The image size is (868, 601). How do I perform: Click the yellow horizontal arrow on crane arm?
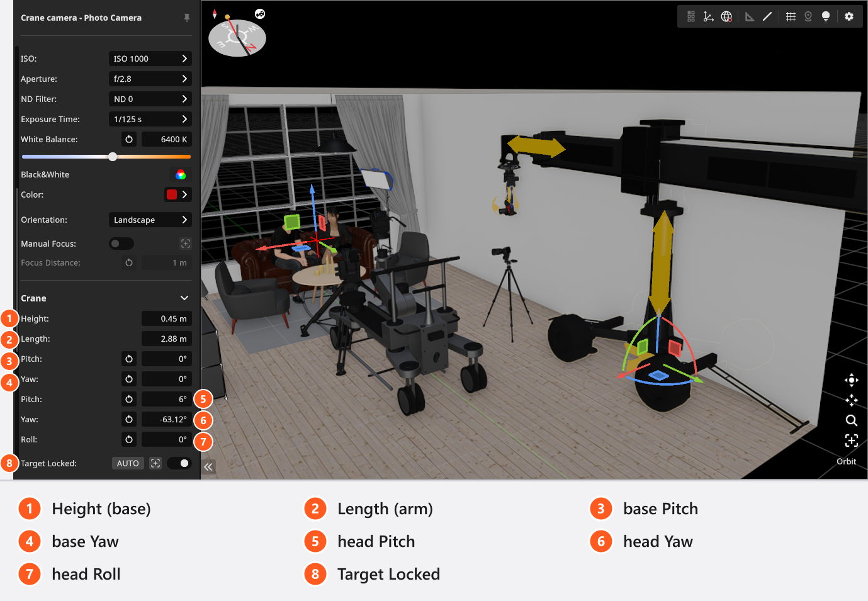click(x=536, y=146)
